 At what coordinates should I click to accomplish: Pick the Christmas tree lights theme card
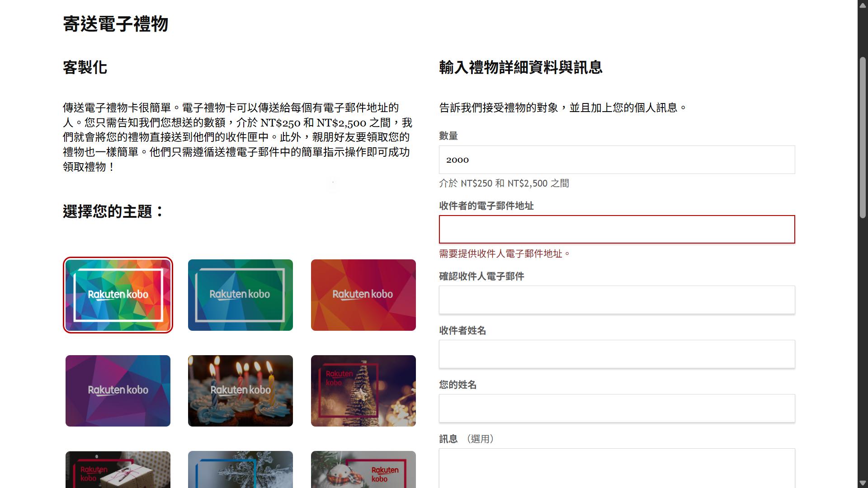pos(363,391)
